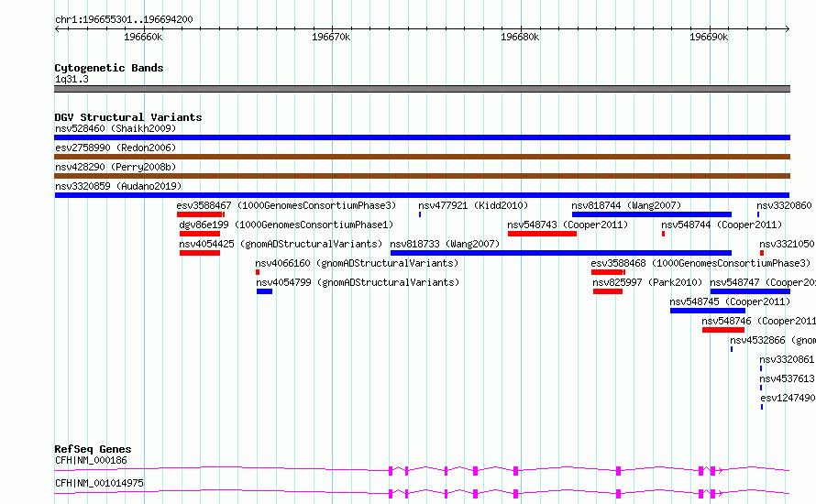Click the CFH|NM_001014975 gene label
The image size is (816, 504).
pyautogui.click(x=99, y=483)
